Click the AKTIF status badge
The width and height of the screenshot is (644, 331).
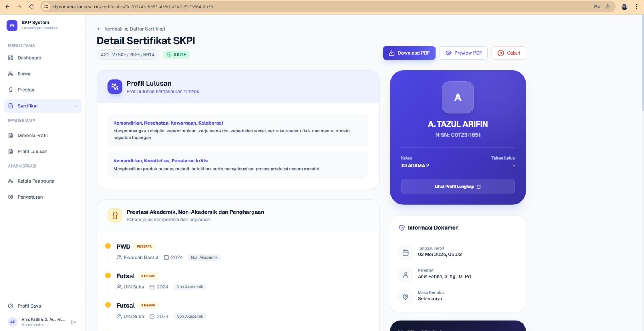coord(176,55)
